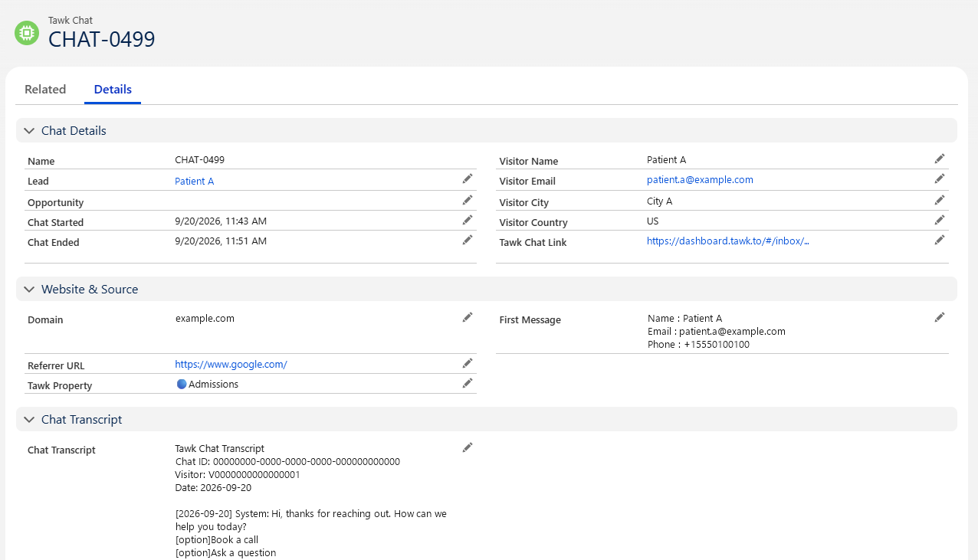Open the dashboard.tawk.to chat link

click(x=728, y=241)
